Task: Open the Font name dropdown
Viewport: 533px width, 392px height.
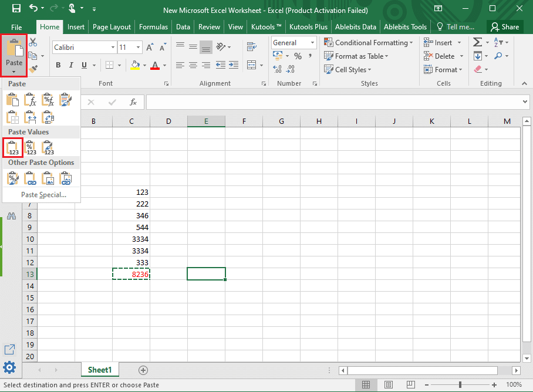Action: 113,47
